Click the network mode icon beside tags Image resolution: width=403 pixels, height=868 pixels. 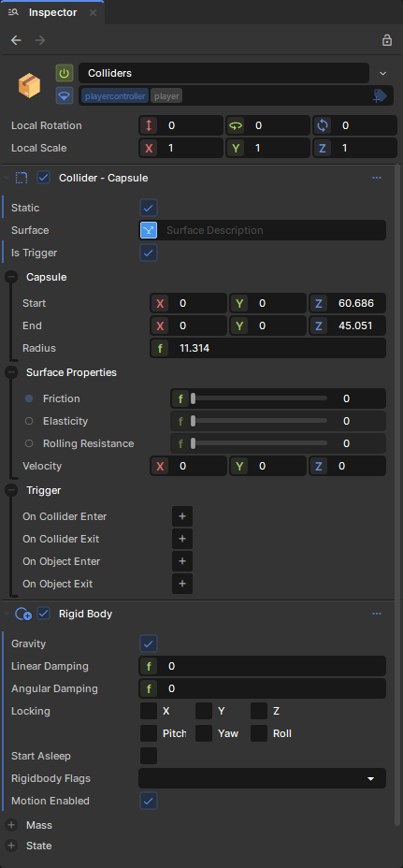(x=65, y=95)
